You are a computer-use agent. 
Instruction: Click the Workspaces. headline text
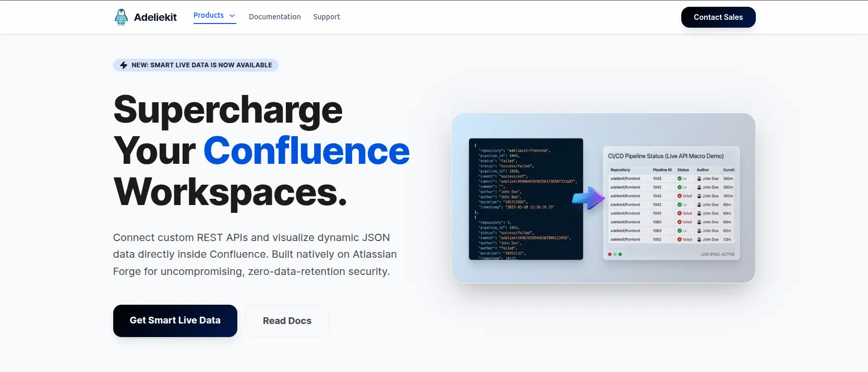(230, 192)
